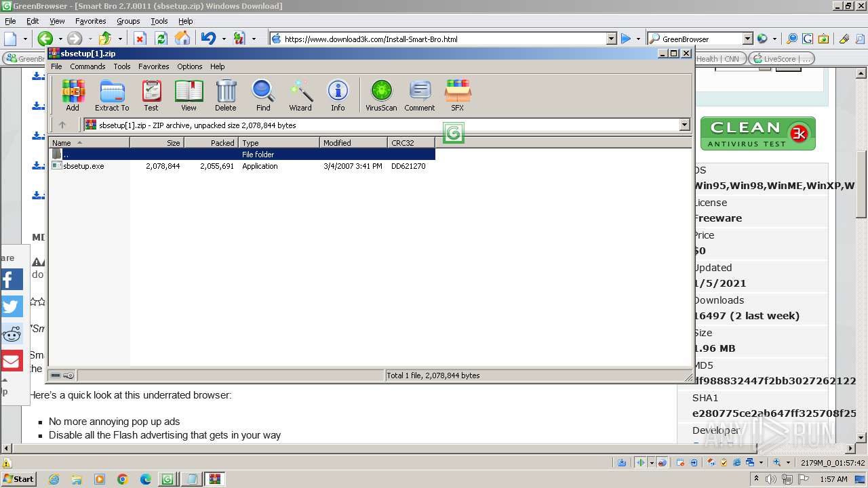Click the LiveScore browser tab
Viewport: 868px width, 488px height.
781,59
